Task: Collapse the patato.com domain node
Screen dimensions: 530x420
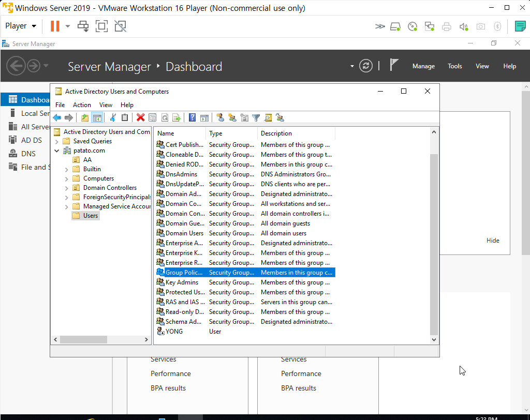Action: point(57,151)
